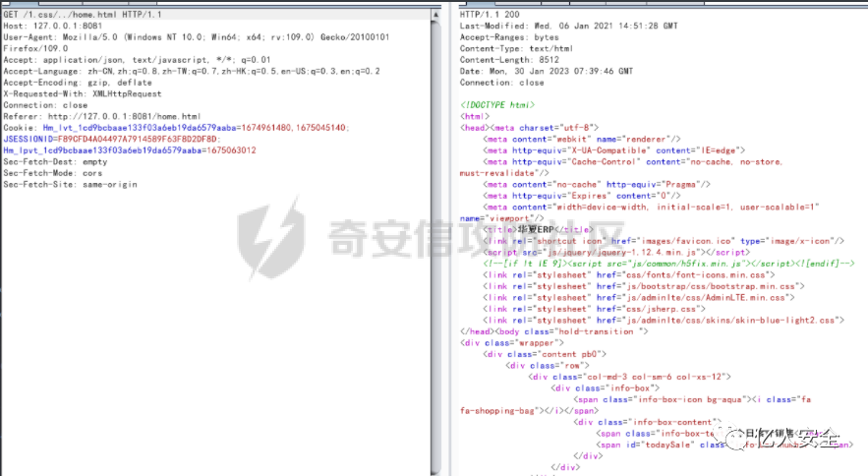The height and width of the screenshot is (476, 868).
Task: Click the Referer header URL
Action: pyautogui.click(x=124, y=116)
